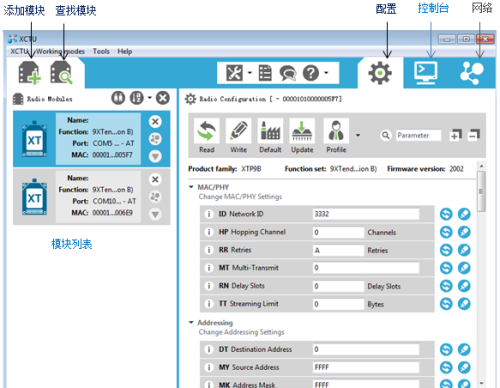Viewport: 500px width, 388px height.
Task: Open the sort modules dropdown arrow
Action: tap(150, 98)
